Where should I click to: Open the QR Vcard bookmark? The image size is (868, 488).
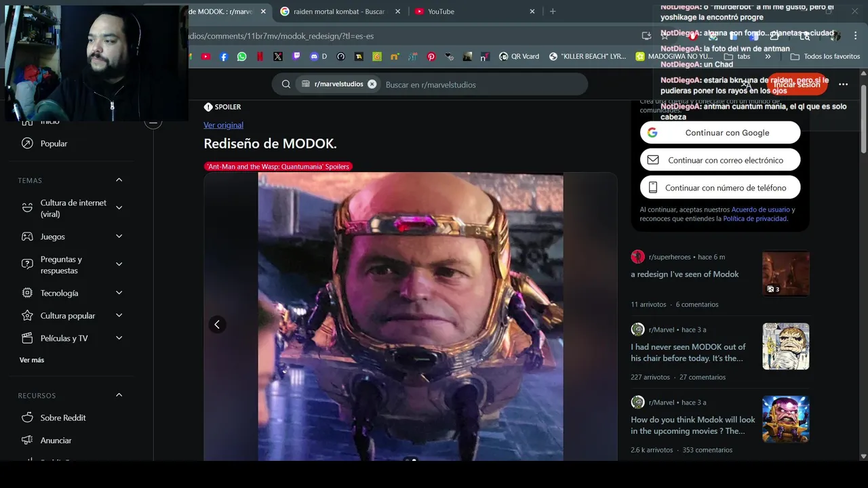519,57
